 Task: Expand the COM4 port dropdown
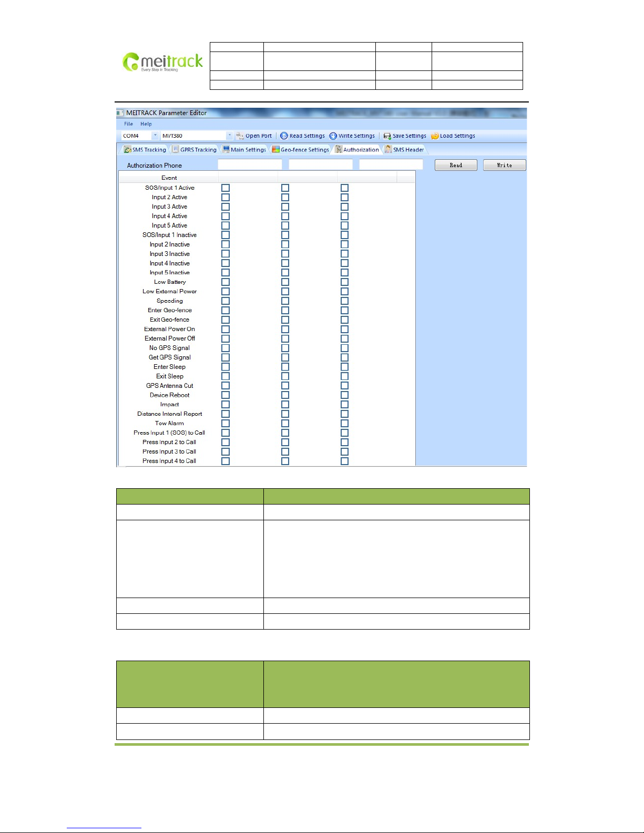[155, 136]
